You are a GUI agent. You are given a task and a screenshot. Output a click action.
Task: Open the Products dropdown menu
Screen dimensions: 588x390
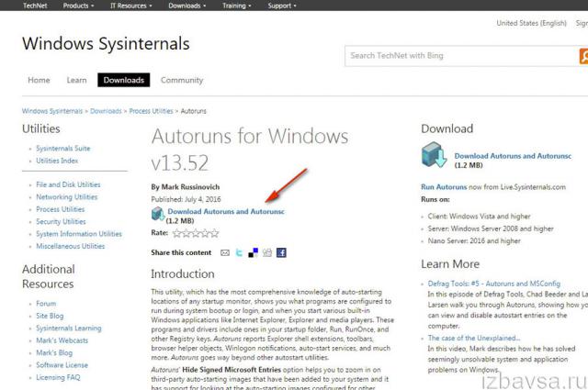click(x=78, y=6)
